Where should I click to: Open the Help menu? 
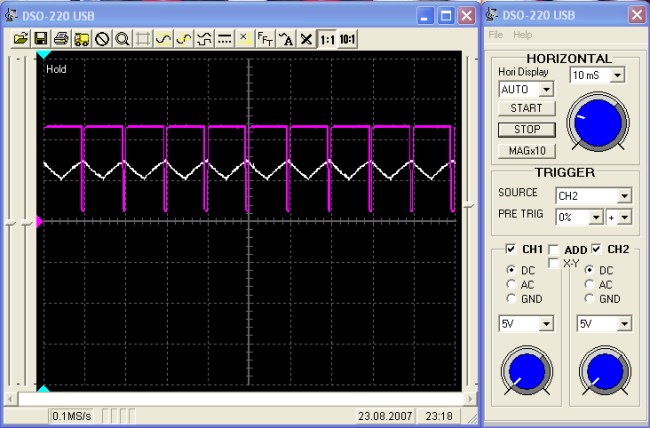523,34
